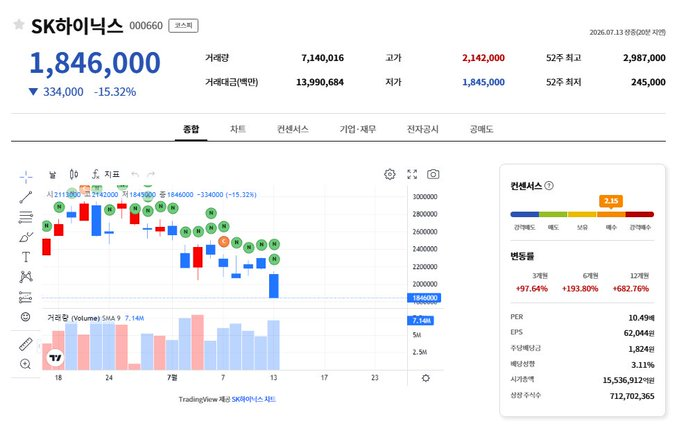
Task: Select the forecast and measurement position tool
Action: 26,297
